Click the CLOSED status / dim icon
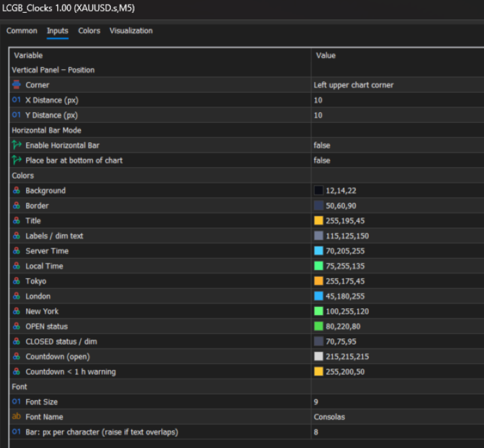484x448 pixels. pos(16,341)
